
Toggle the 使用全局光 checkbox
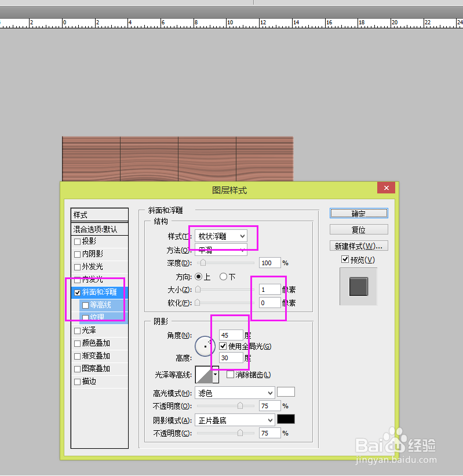(223, 346)
